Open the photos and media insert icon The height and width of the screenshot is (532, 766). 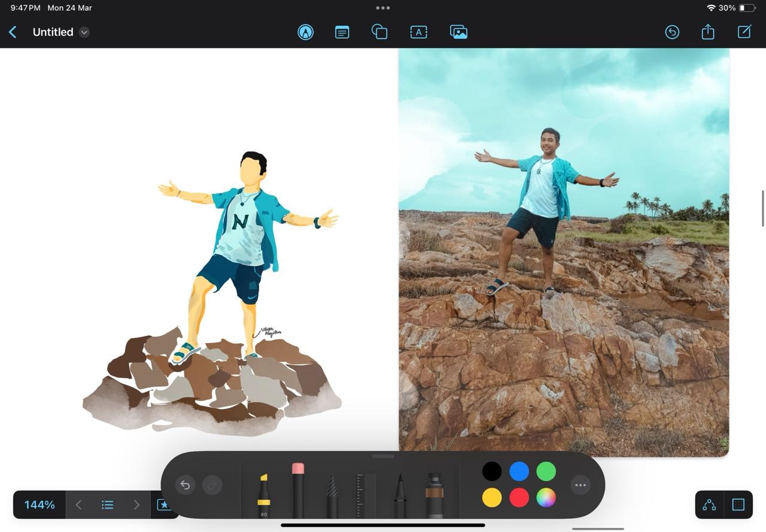458,32
